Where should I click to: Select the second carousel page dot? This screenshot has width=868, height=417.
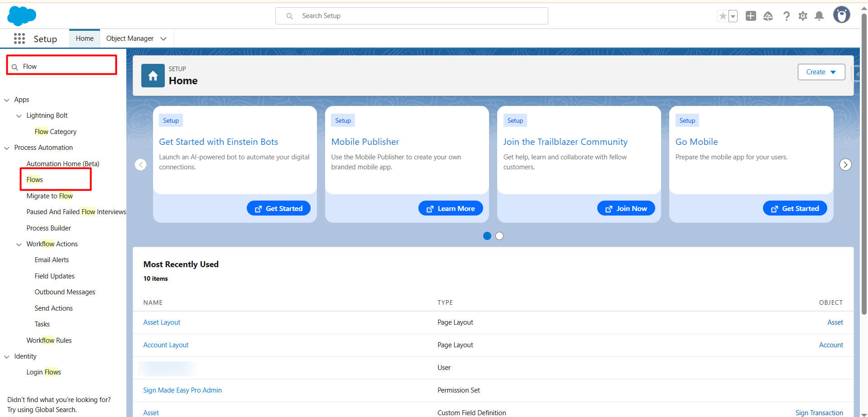(x=499, y=236)
